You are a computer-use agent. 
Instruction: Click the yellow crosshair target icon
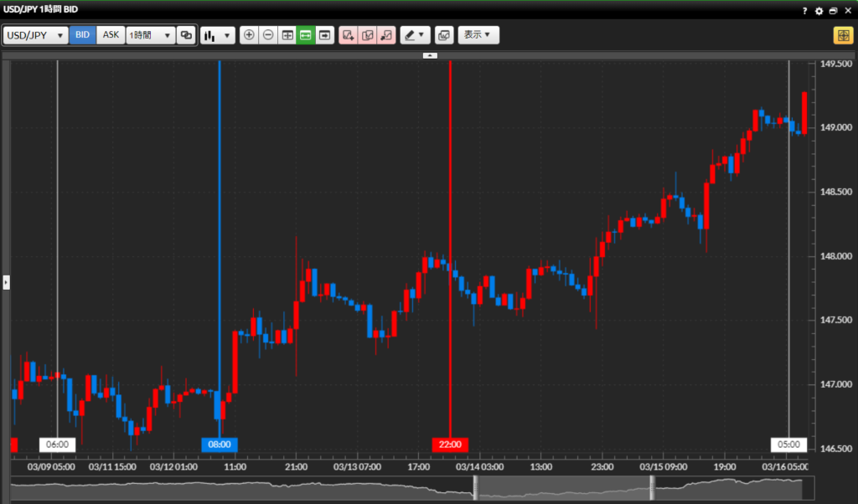tap(842, 35)
